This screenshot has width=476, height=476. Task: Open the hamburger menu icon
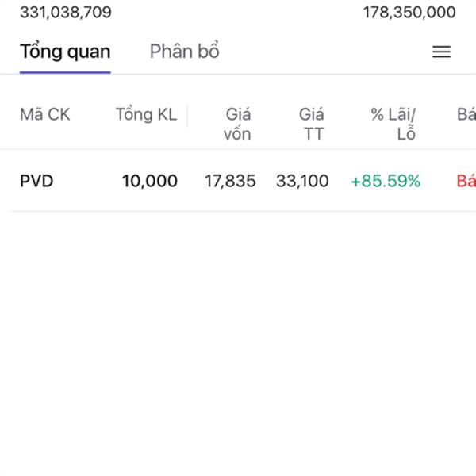tap(441, 52)
